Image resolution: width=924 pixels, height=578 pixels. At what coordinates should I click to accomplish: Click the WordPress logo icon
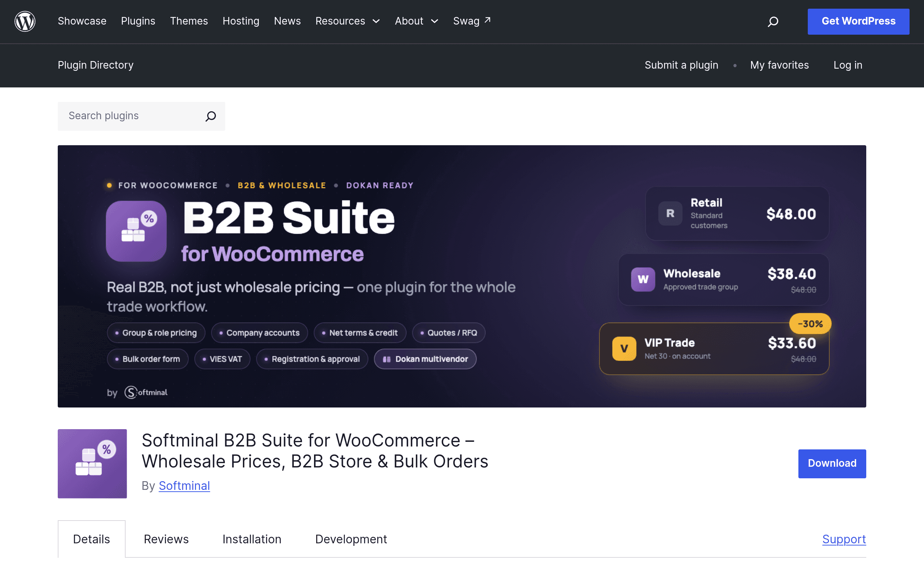[x=25, y=21]
